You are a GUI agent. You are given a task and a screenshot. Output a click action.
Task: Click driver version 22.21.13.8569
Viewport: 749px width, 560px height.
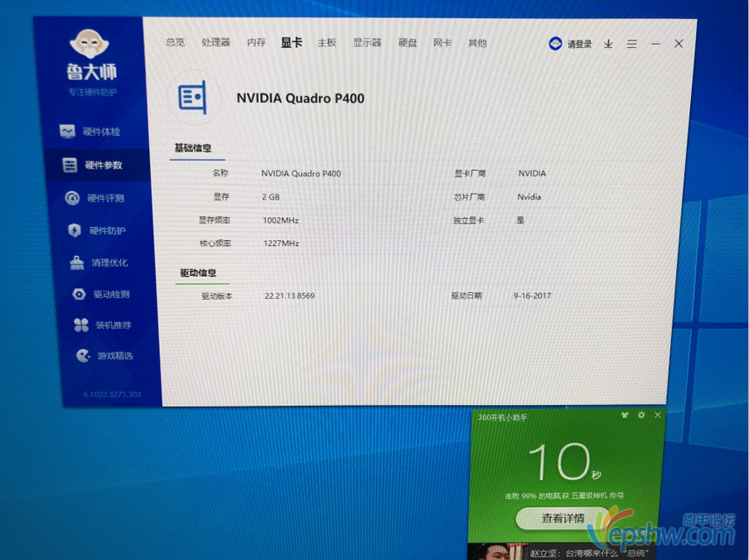290,296
